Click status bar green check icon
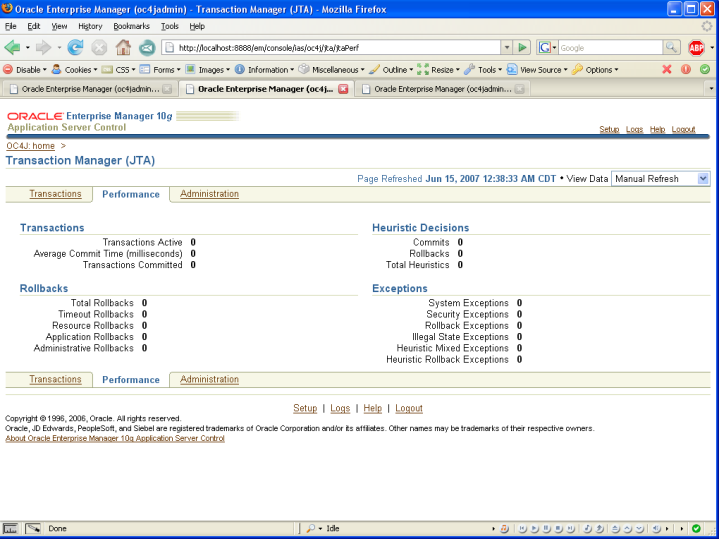This screenshot has height=539, width=719. (696, 528)
